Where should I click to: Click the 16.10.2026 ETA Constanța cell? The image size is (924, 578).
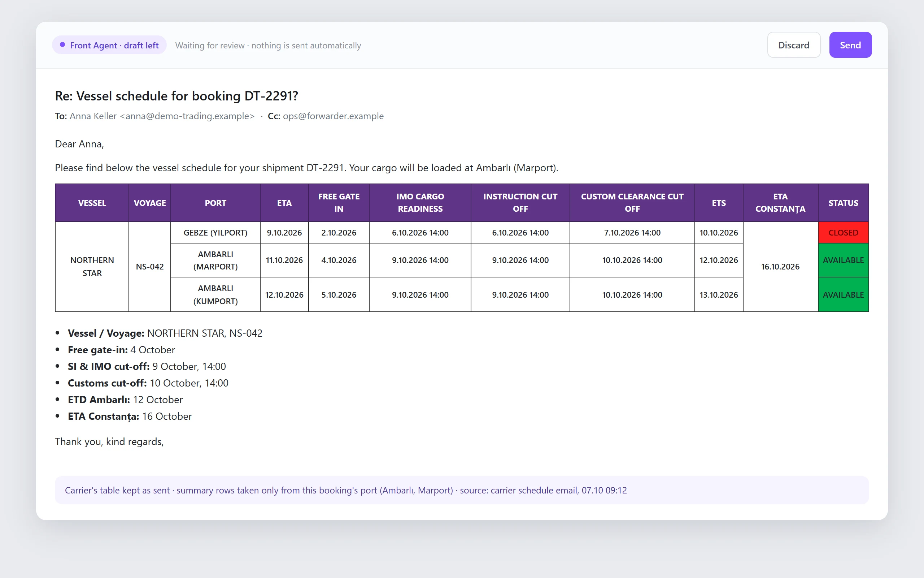click(780, 267)
